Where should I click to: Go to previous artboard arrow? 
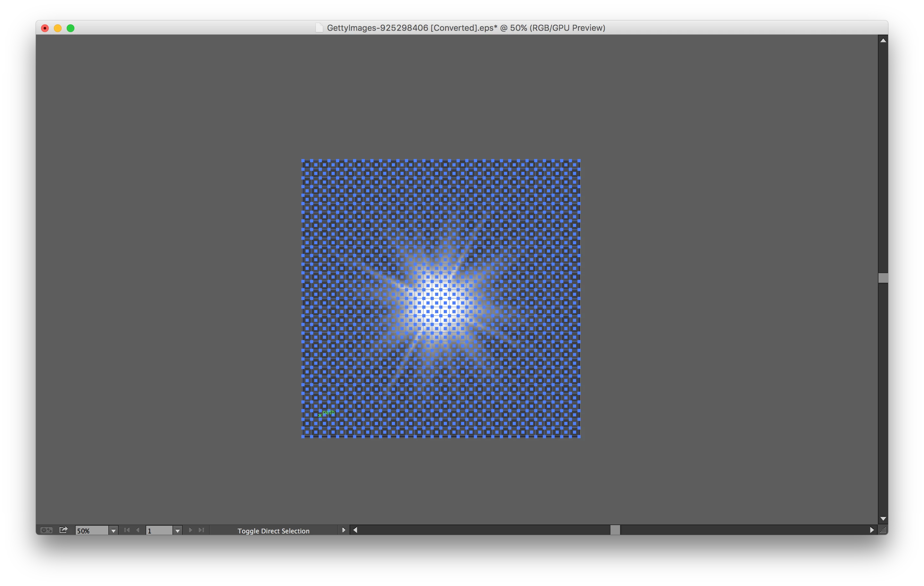tap(138, 530)
